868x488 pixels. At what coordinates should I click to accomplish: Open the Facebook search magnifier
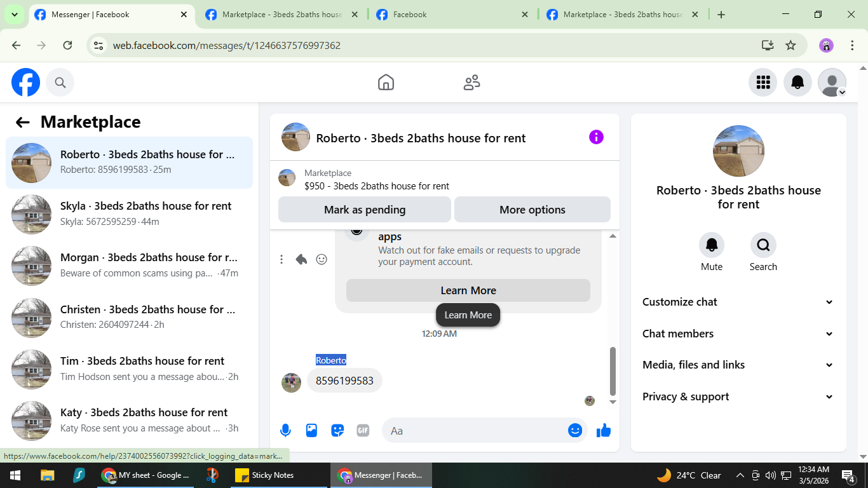click(60, 82)
